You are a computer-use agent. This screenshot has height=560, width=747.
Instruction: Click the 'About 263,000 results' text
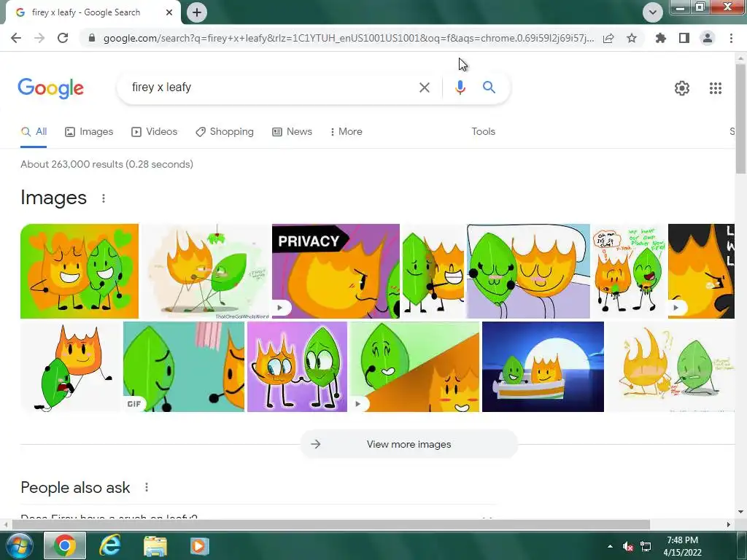point(107,164)
